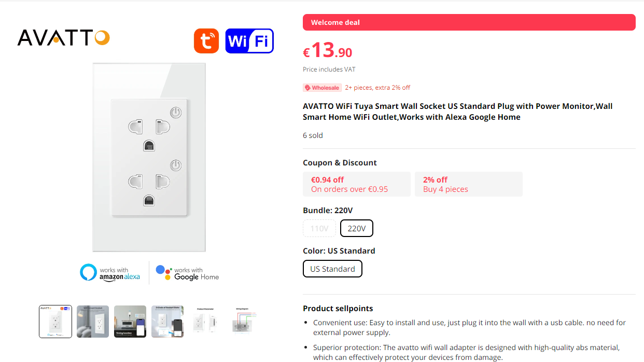Select the works with Google Home badge
Image resolution: width=644 pixels, height=362 pixels.
coord(187,272)
